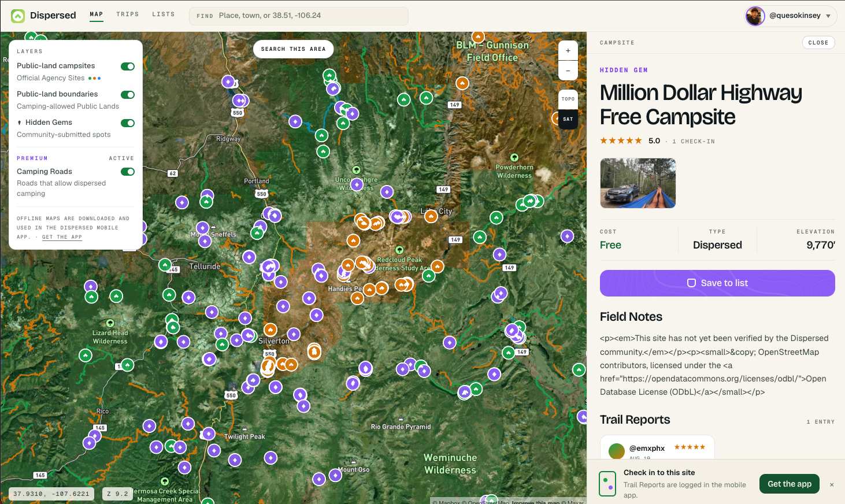This screenshot has height=504, width=845.
Task: Click the coordinates readout 37.9310, -107.6221
Action: (51, 494)
